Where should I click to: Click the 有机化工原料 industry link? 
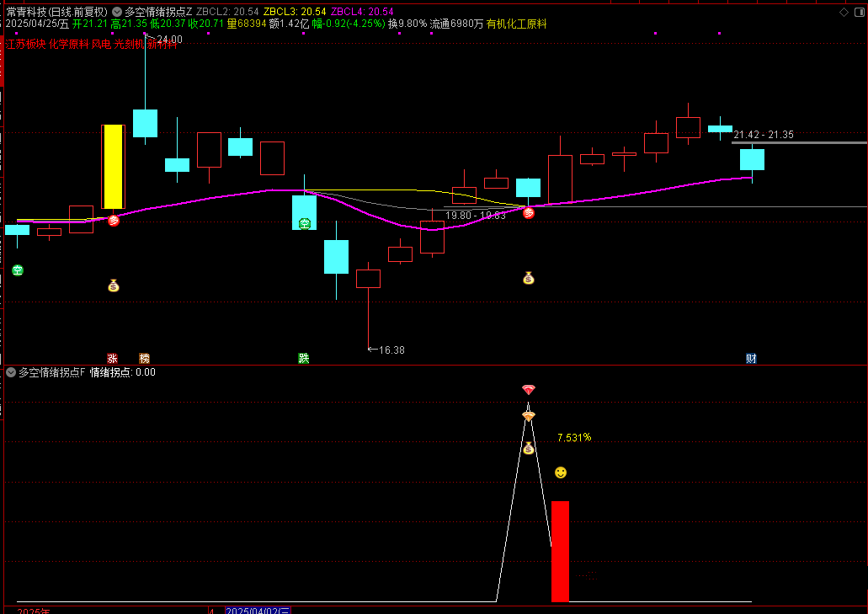516,24
